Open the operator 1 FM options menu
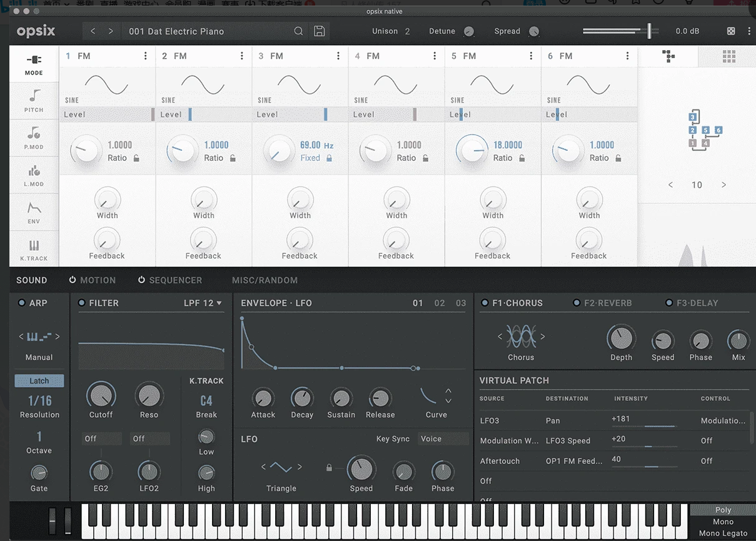 145,56
